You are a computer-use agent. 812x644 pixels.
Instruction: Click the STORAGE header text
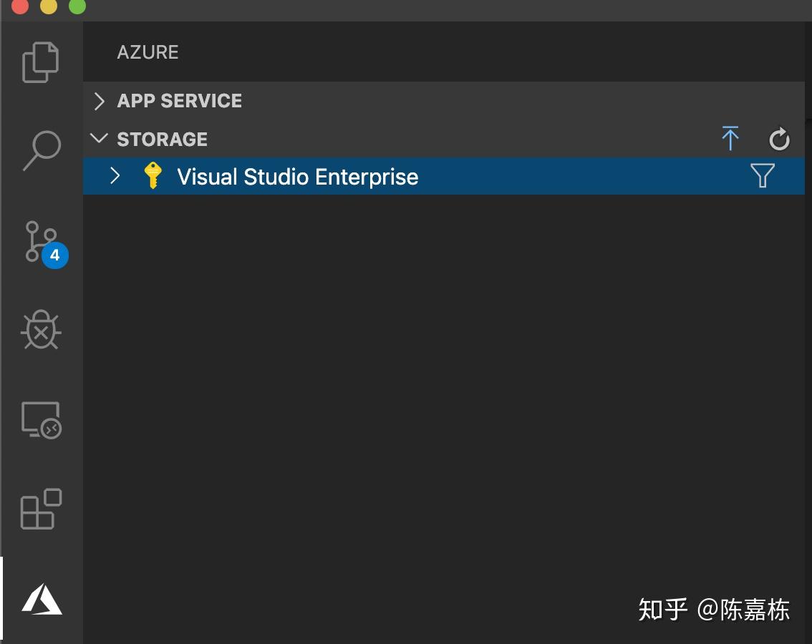[x=163, y=140]
